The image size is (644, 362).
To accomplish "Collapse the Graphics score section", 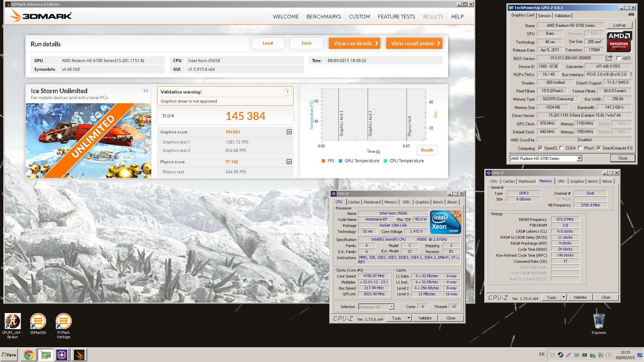I will tap(289, 132).
